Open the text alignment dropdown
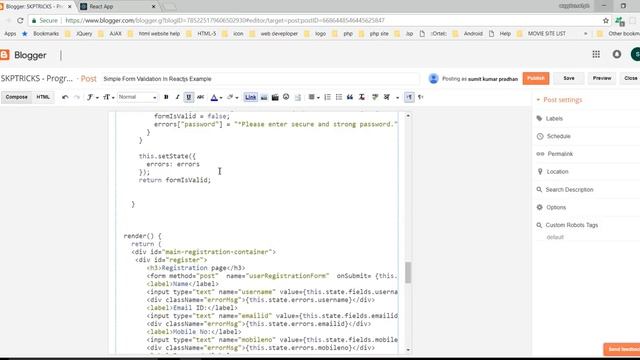This screenshot has width=640, height=360. [x=313, y=97]
